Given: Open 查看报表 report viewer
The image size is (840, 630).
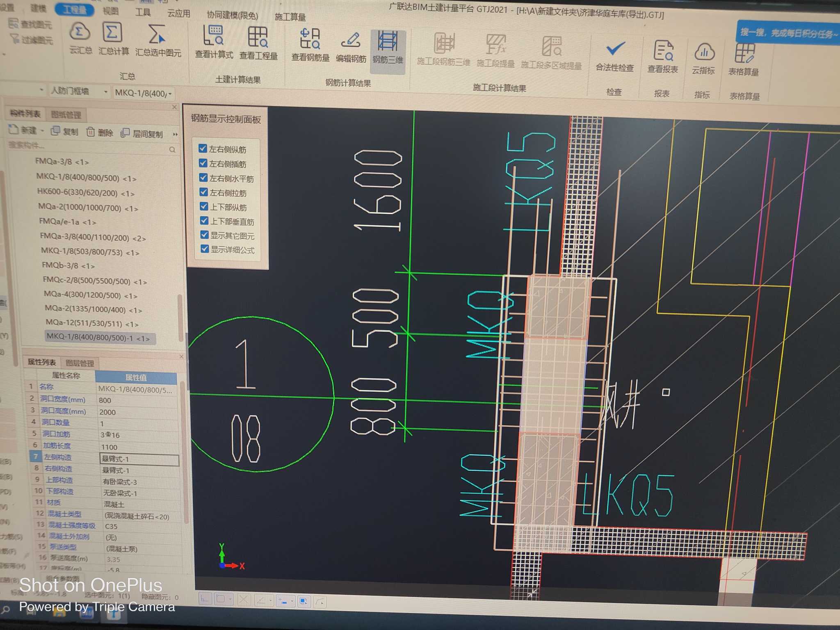Looking at the screenshot, I should coord(663,57).
